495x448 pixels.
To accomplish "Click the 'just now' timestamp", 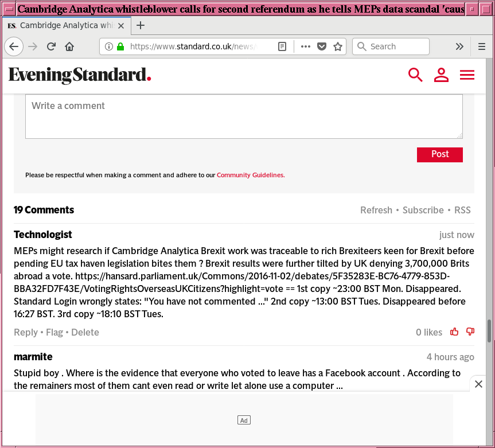I will pyautogui.click(x=457, y=235).
